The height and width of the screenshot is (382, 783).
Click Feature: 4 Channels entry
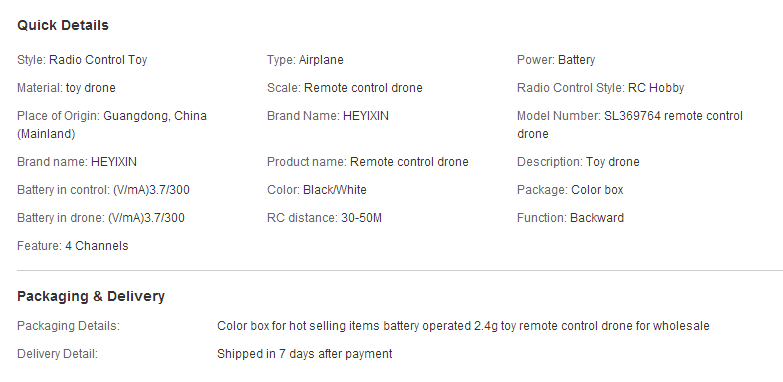coord(72,246)
